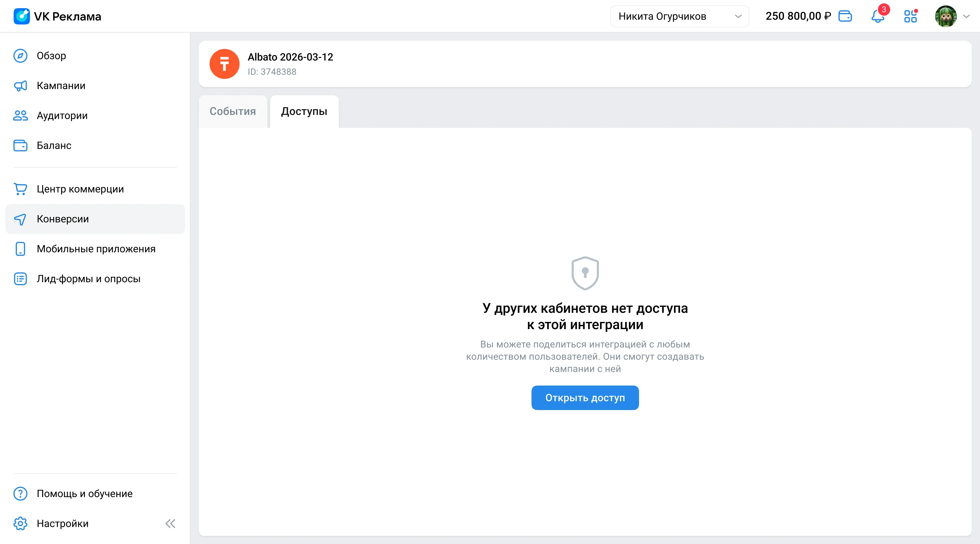Open the Никита Огурчиков account dropdown
Screen dimensions: 980x544
tap(679, 16)
